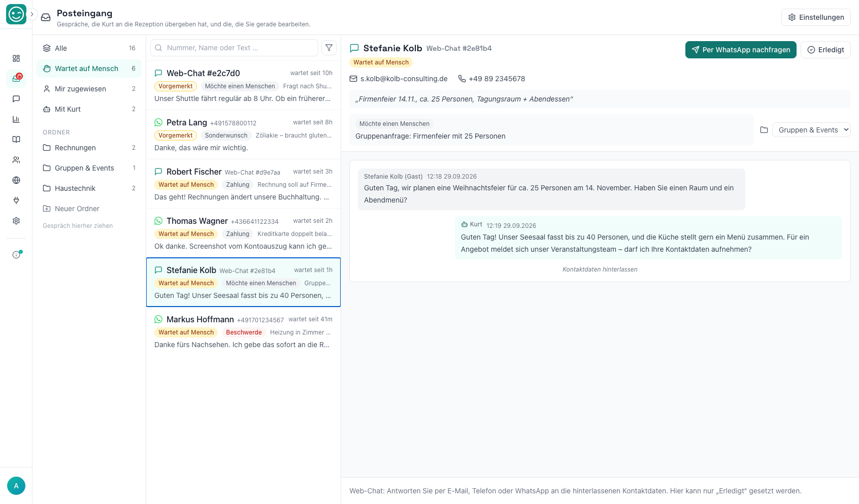
Task: Click the Sonderwunsch tag on Petra Lang
Action: tap(226, 136)
